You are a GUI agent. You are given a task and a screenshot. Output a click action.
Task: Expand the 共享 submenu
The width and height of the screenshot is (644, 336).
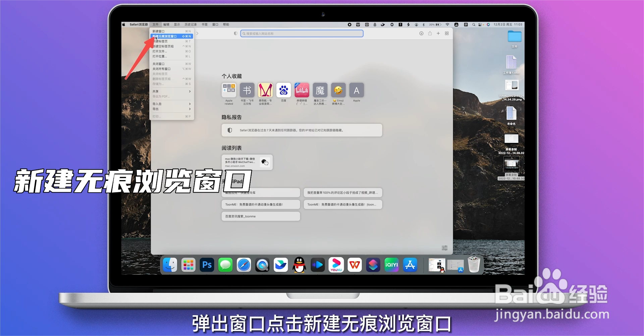(x=155, y=91)
